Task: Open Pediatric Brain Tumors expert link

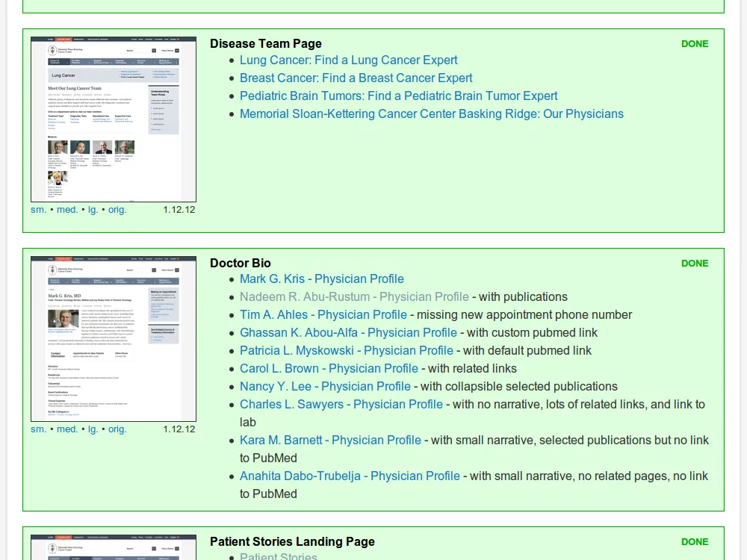Action: (x=398, y=96)
